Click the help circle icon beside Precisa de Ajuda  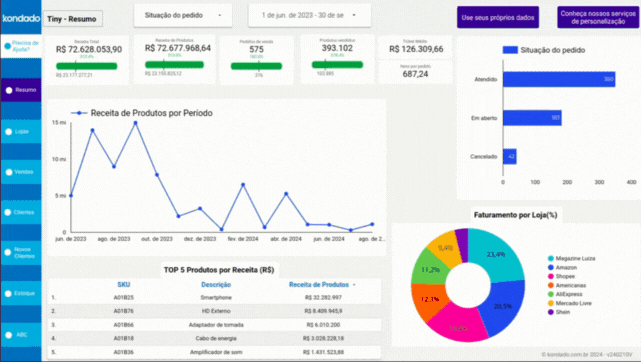pos(7,46)
